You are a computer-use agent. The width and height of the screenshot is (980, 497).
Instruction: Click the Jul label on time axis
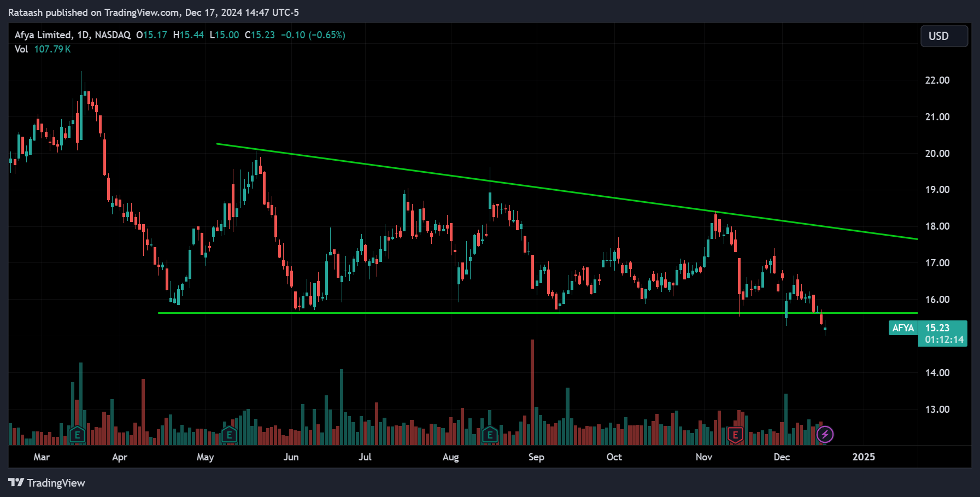tap(365, 457)
